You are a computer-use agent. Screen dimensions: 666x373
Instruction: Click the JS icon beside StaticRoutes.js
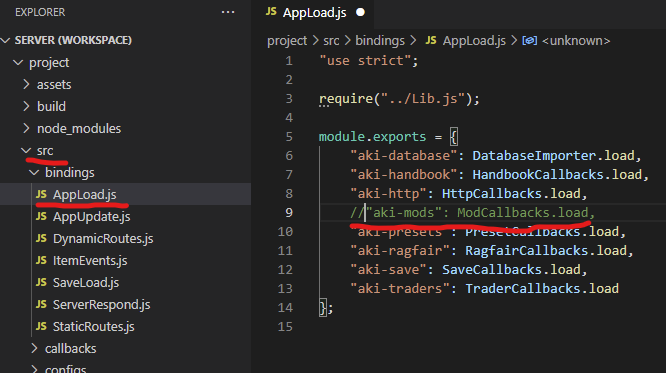[41, 326]
